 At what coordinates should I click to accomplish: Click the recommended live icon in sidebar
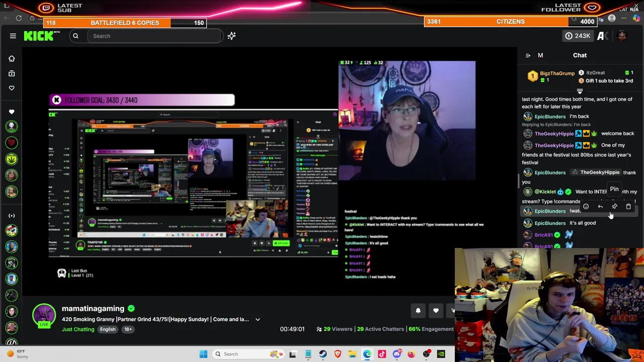tap(12, 216)
